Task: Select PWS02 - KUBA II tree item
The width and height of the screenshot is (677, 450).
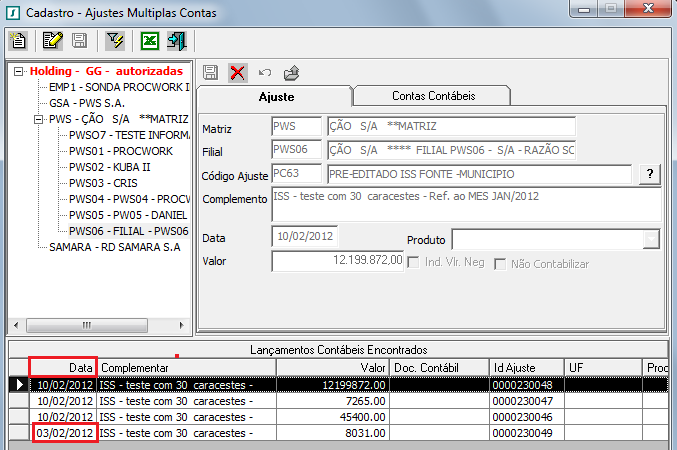Action: (x=108, y=167)
